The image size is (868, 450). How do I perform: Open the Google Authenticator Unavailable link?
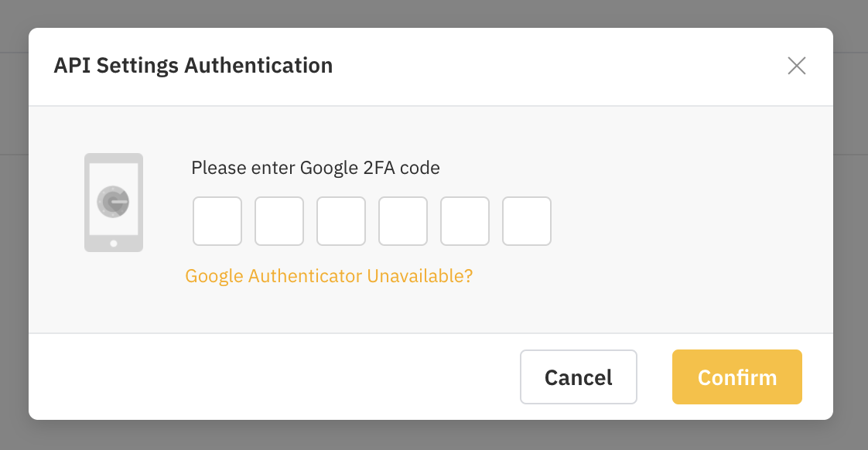[329, 276]
